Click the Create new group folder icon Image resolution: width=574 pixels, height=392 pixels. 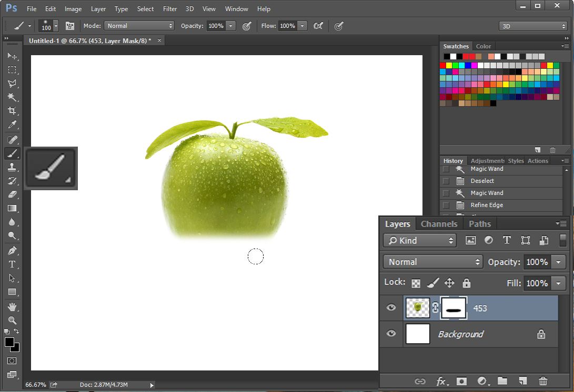pos(502,381)
